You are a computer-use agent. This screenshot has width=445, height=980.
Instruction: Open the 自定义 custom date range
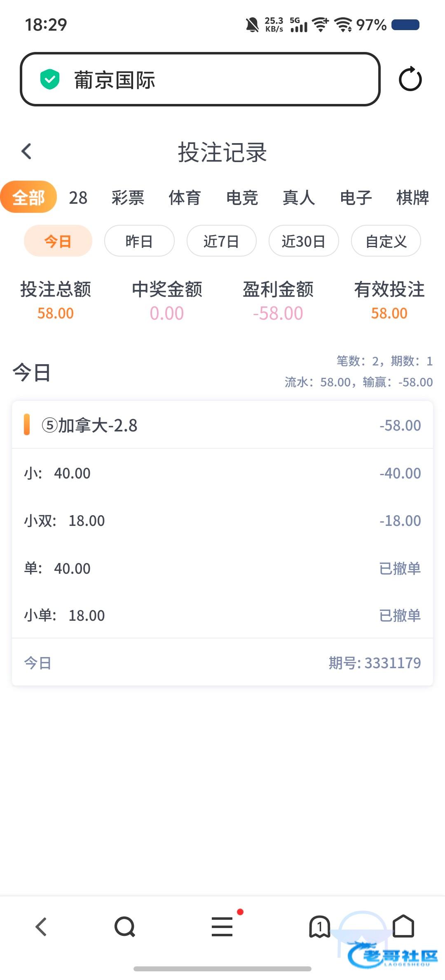(386, 241)
